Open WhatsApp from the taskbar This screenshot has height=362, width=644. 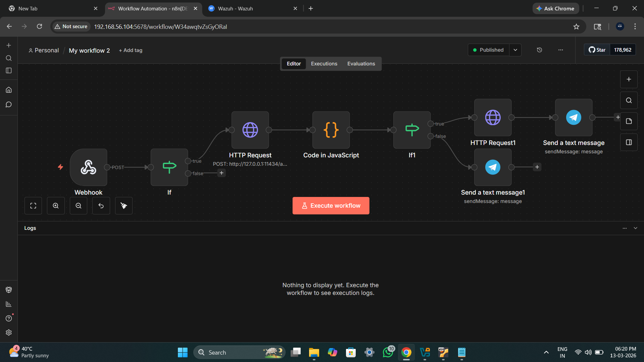click(388, 352)
